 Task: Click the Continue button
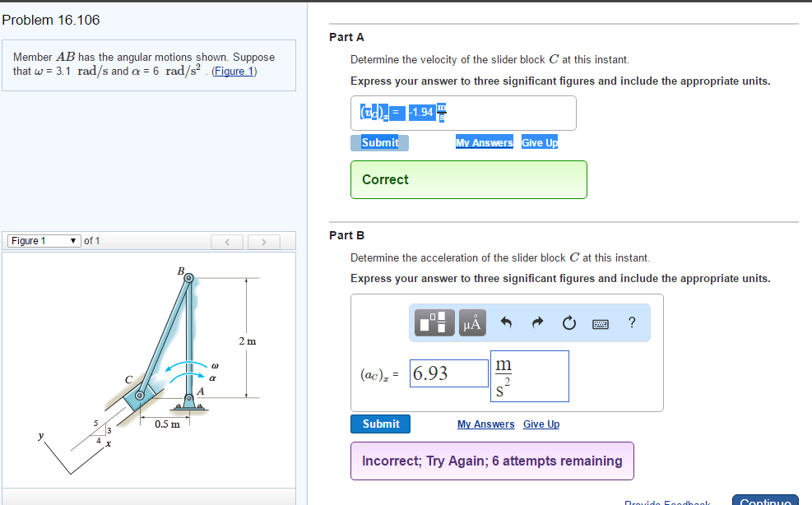[765, 499]
